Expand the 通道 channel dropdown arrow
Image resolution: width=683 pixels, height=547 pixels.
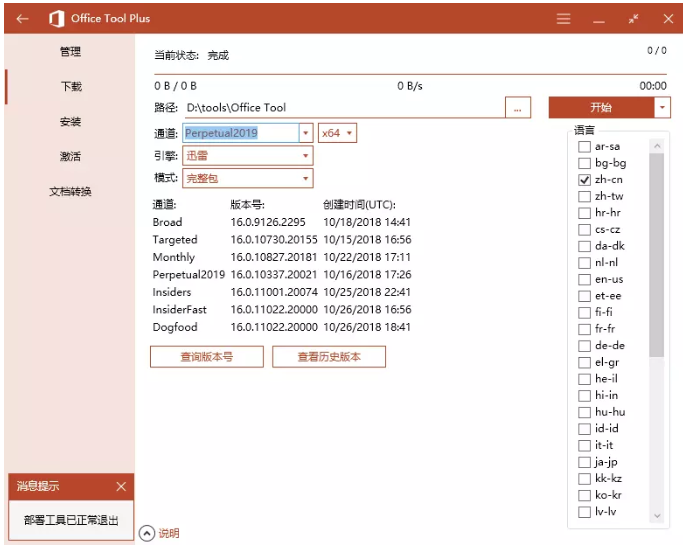click(306, 133)
